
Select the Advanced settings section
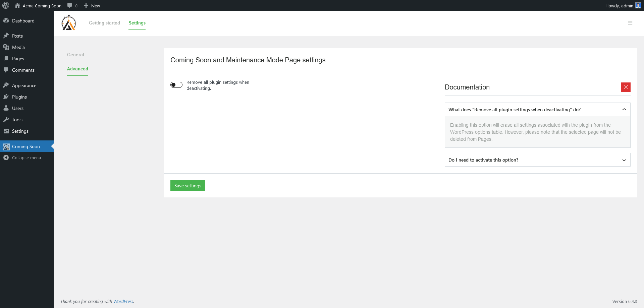tap(77, 69)
